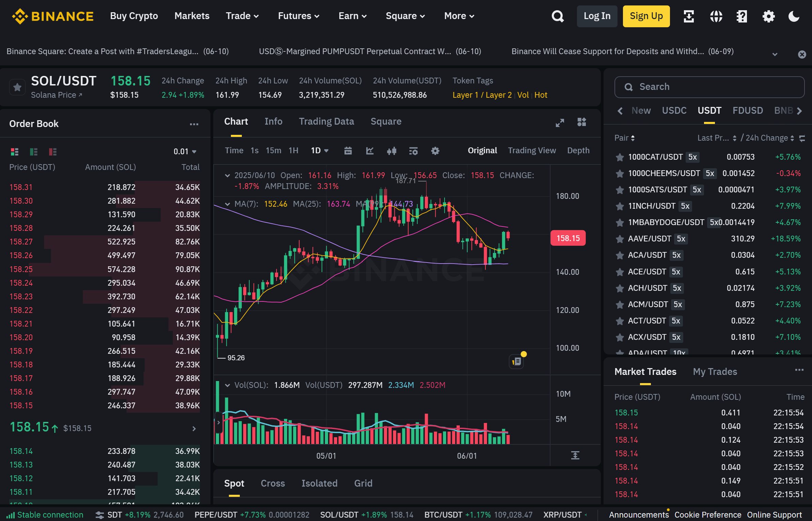Toggle dark mode with the moon icon
Screen dimensions: 812x521
[794, 16]
